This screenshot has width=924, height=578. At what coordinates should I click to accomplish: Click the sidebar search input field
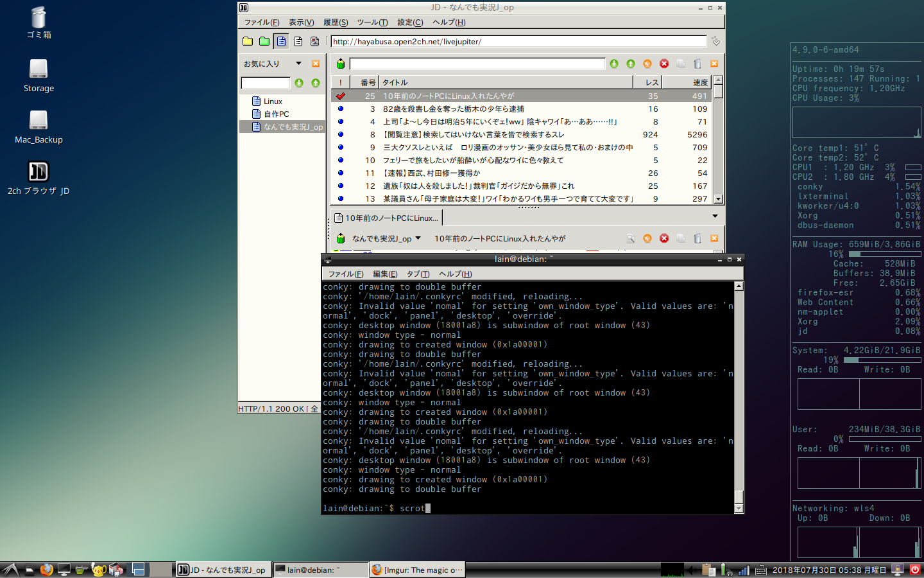tap(266, 83)
